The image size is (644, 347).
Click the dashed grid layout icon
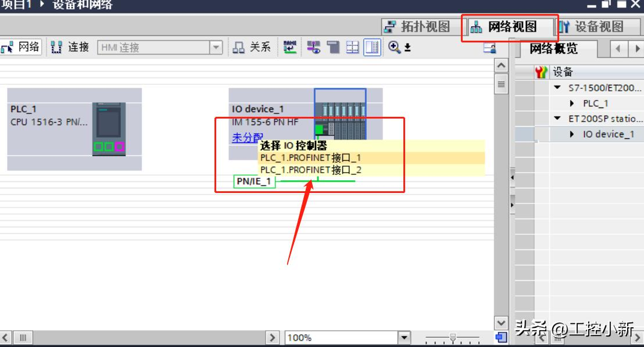pos(352,48)
